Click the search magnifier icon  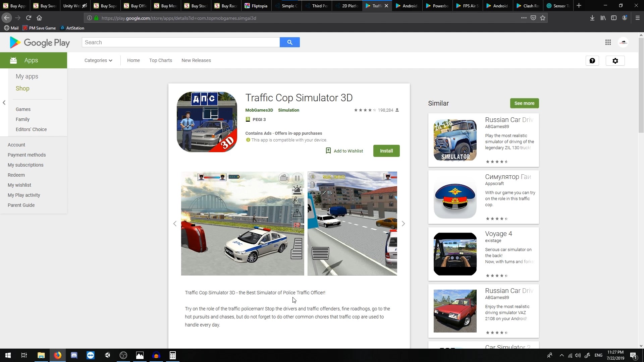pyautogui.click(x=289, y=42)
